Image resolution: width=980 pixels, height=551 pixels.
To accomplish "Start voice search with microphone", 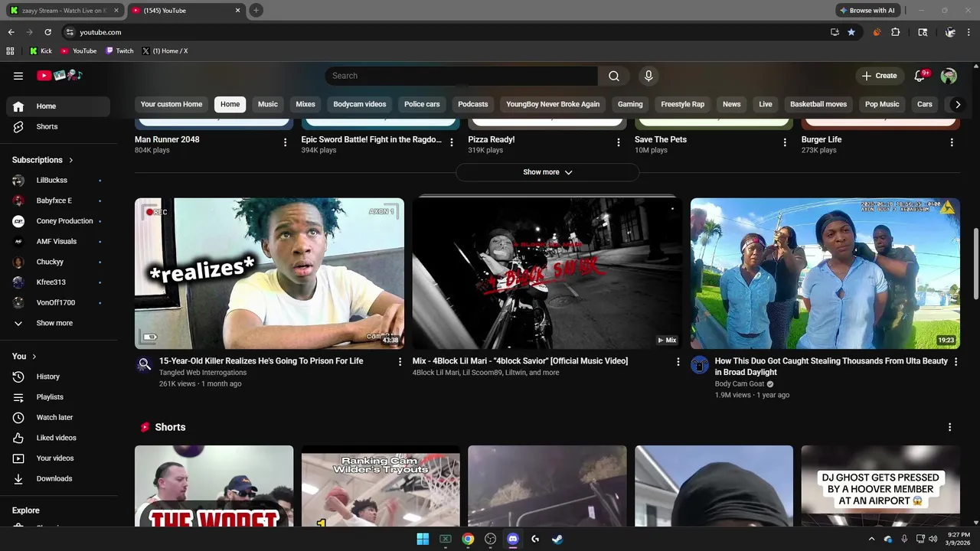I will pyautogui.click(x=648, y=76).
